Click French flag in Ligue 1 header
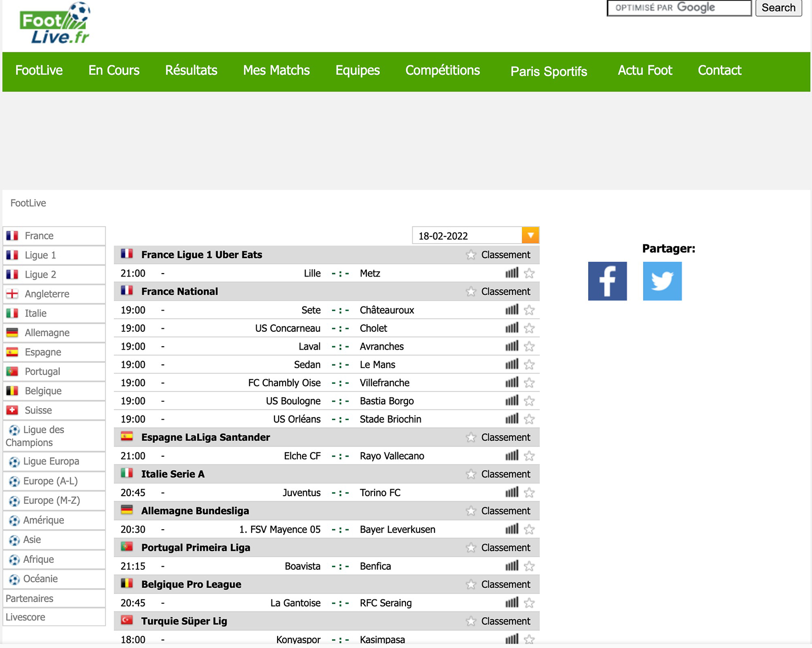This screenshot has width=812, height=648. [127, 254]
